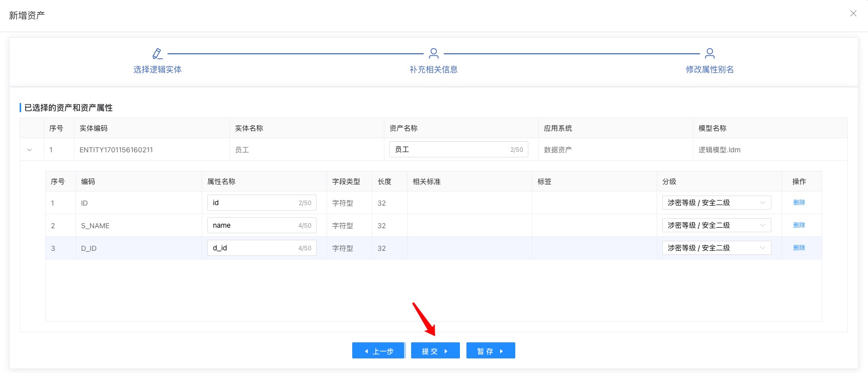
Task: Click the 上一步 button
Action: [378, 351]
